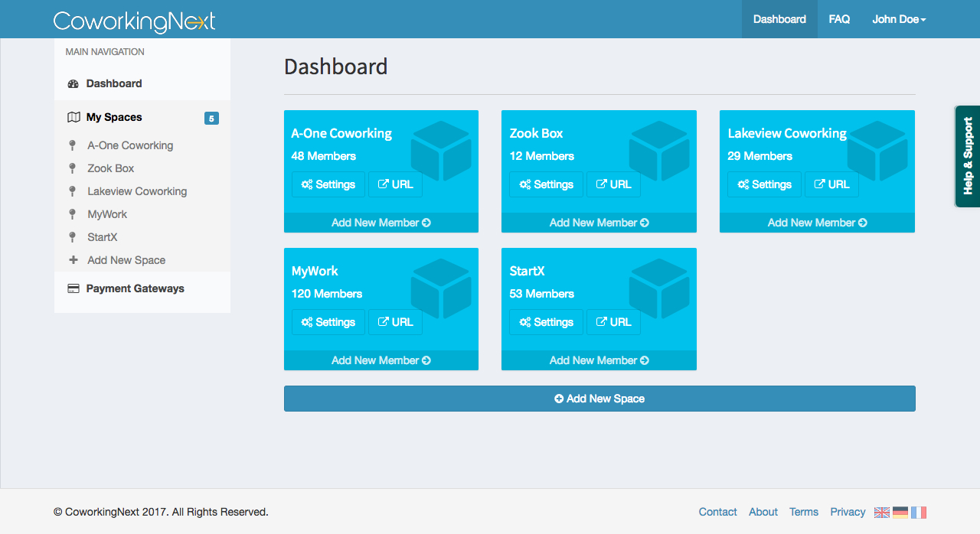This screenshot has height=534, width=980.
Task: Follow the Terms link in footer
Action: 804,512
